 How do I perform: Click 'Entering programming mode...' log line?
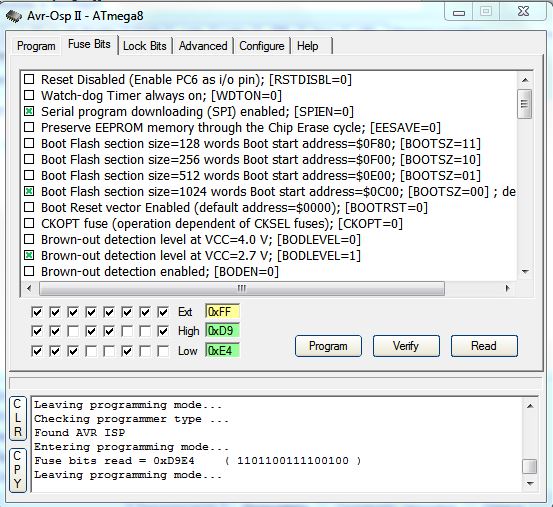[x=131, y=447]
